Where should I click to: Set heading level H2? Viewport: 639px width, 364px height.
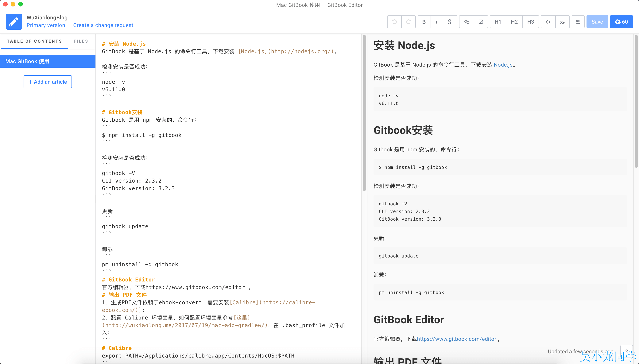click(x=514, y=22)
